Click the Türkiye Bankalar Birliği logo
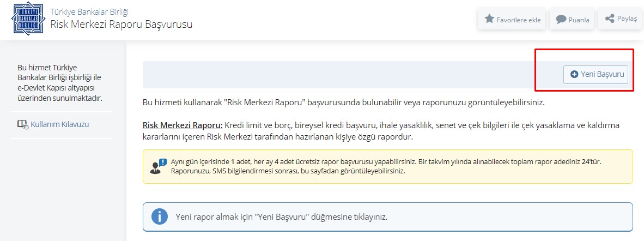The image size is (644, 241). [x=28, y=19]
